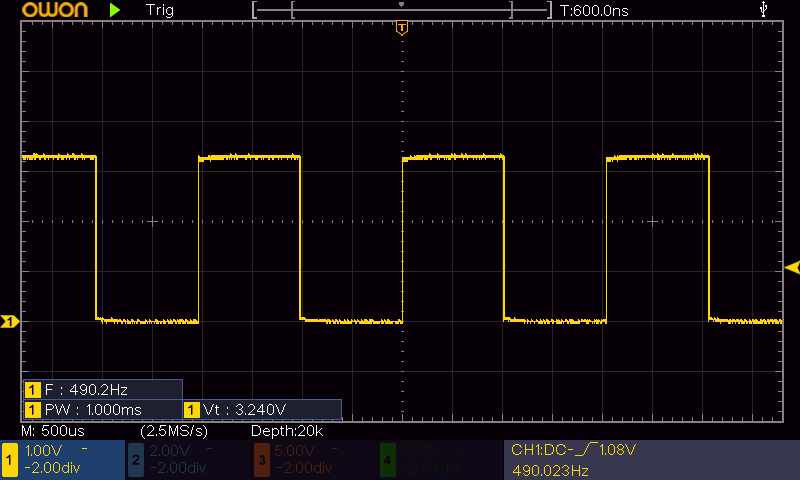Open the M: 500us timebase setting
The height and width of the screenshot is (480, 800).
coord(53,431)
